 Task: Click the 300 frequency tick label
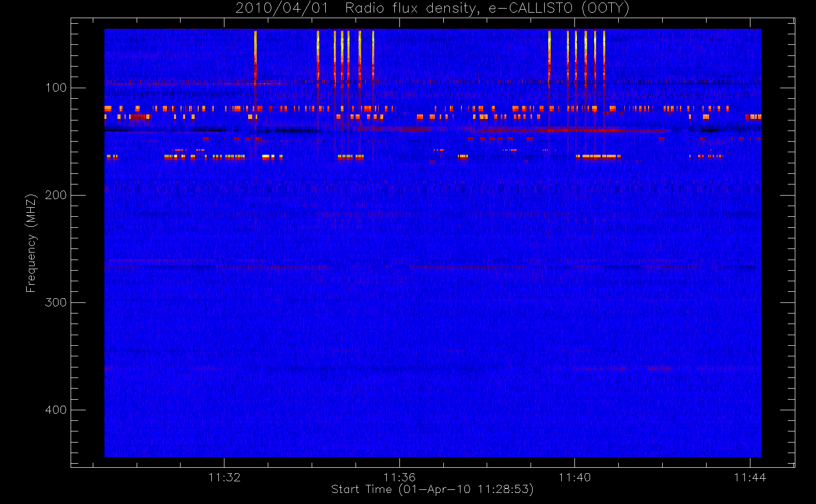[55, 302]
